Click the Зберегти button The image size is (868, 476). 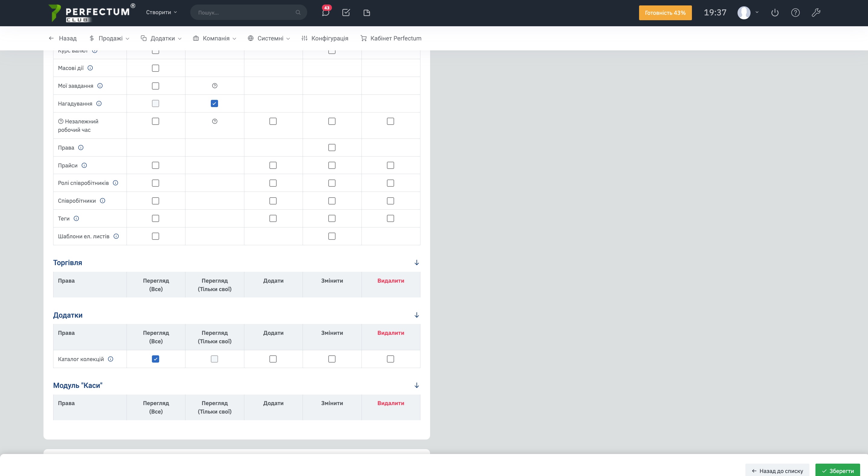coord(837,471)
